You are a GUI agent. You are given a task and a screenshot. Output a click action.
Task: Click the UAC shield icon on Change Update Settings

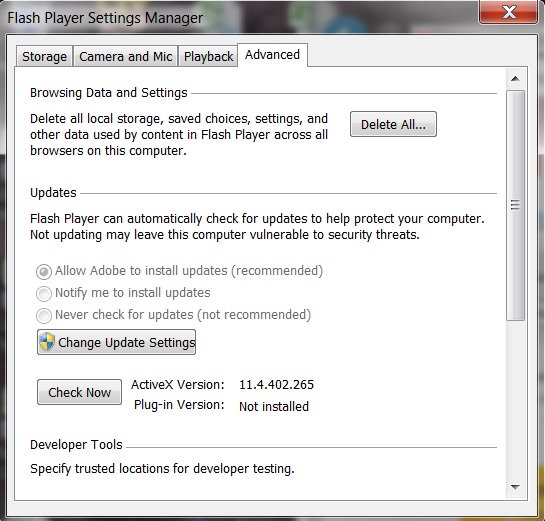click(x=47, y=342)
